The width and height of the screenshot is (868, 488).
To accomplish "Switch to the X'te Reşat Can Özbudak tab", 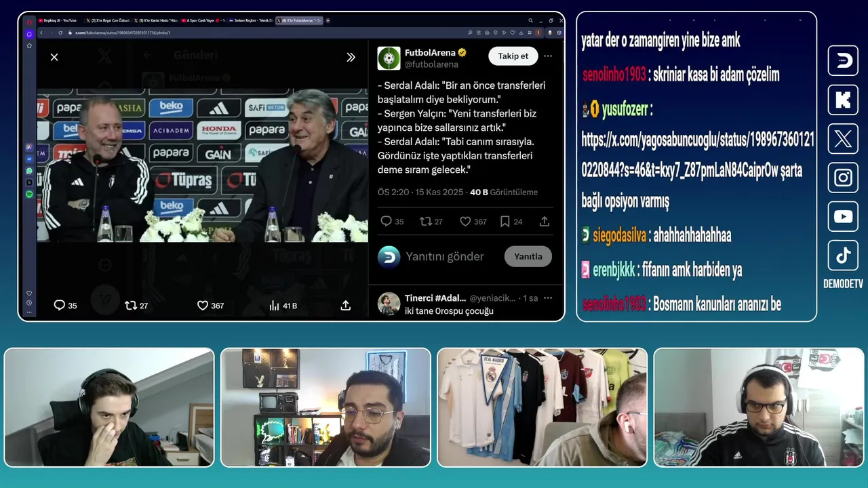I will (x=108, y=20).
